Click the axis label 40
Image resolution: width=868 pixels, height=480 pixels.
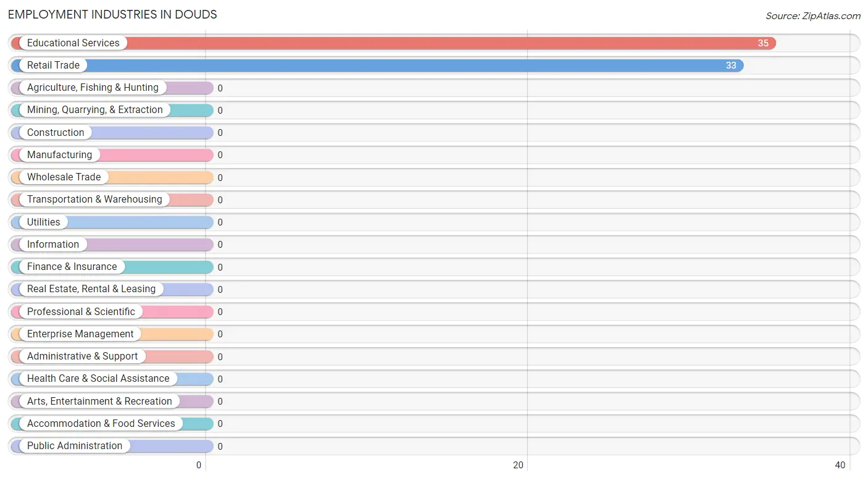(840, 465)
